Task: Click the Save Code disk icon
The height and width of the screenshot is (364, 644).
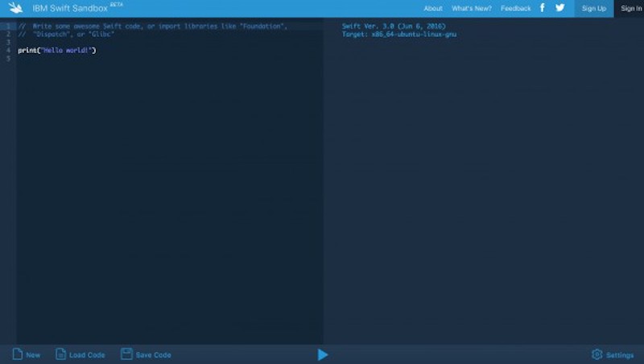Action: pos(126,354)
